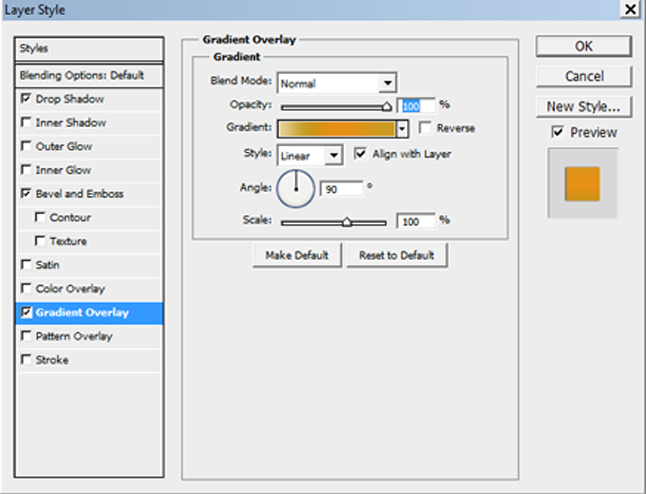Click the Make Default button
Viewport: 646px width, 494px height.
[297, 255]
